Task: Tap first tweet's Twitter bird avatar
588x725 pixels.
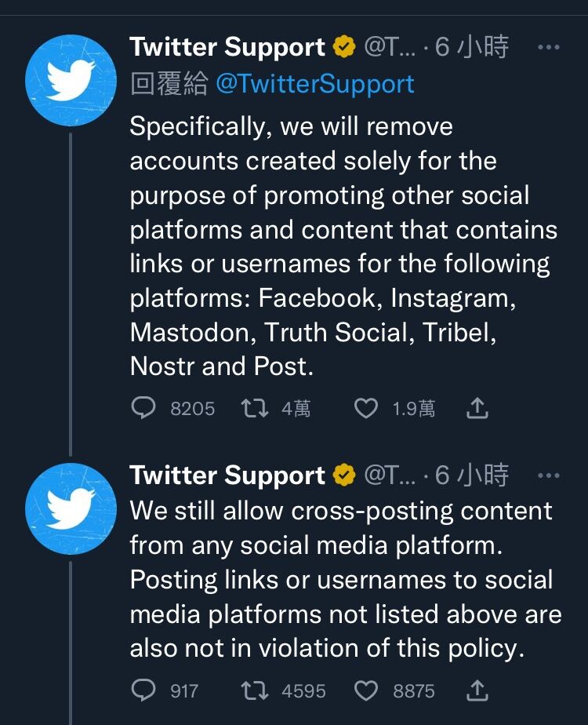Action: (x=71, y=80)
